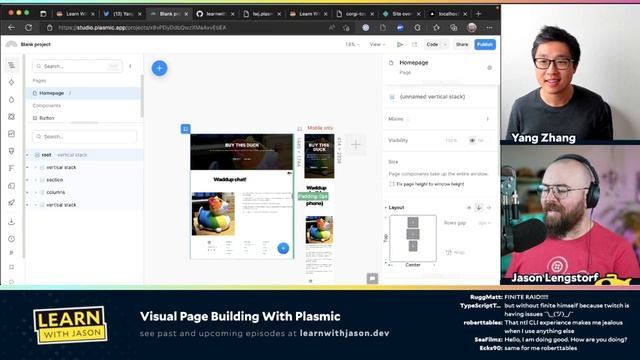Switch to the Twitter browser tab

122,14
